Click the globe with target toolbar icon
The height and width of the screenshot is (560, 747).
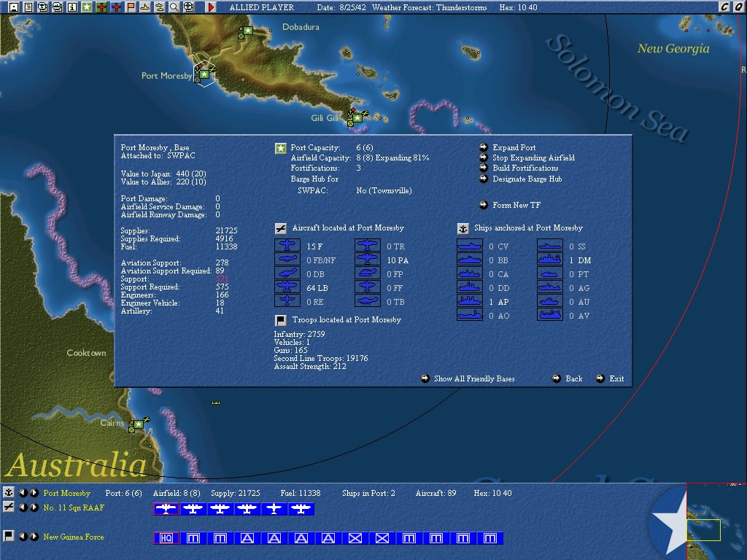coord(189,7)
